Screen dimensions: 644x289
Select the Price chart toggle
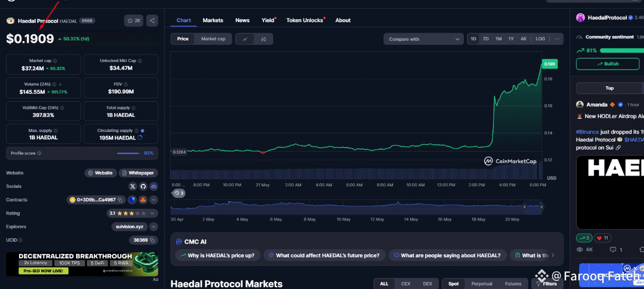click(x=183, y=39)
